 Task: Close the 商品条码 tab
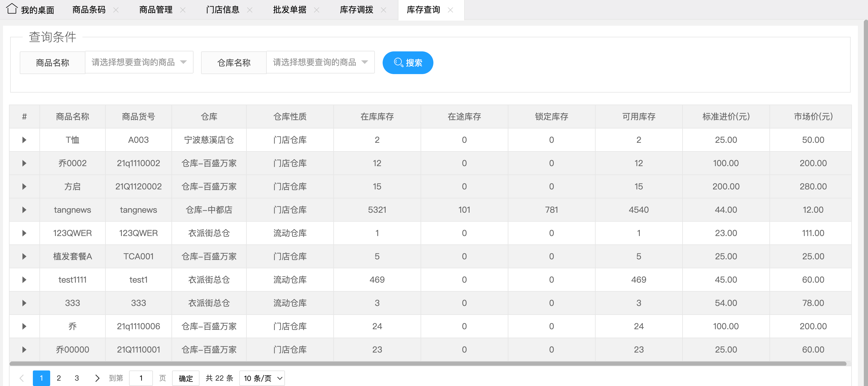(116, 10)
